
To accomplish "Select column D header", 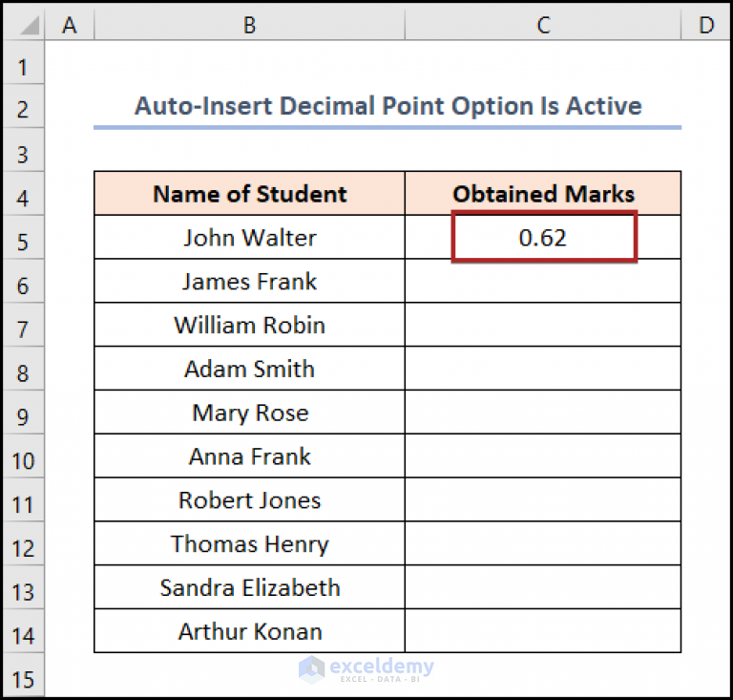I will click(706, 25).
